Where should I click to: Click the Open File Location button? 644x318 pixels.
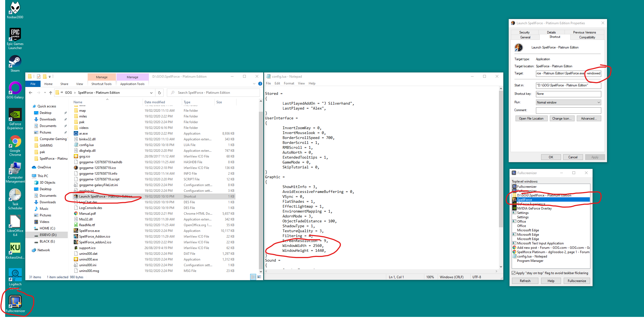531,119
